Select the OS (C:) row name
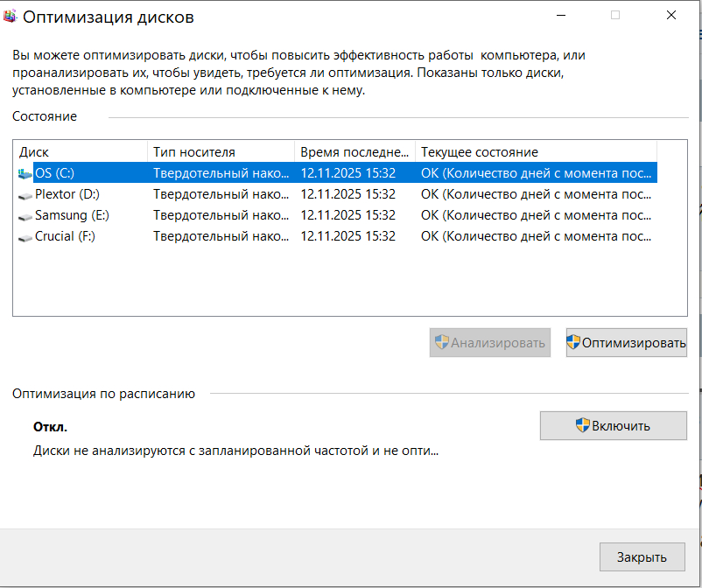The height and width of the screenshot is (588, 702). [x=54, y=173]
